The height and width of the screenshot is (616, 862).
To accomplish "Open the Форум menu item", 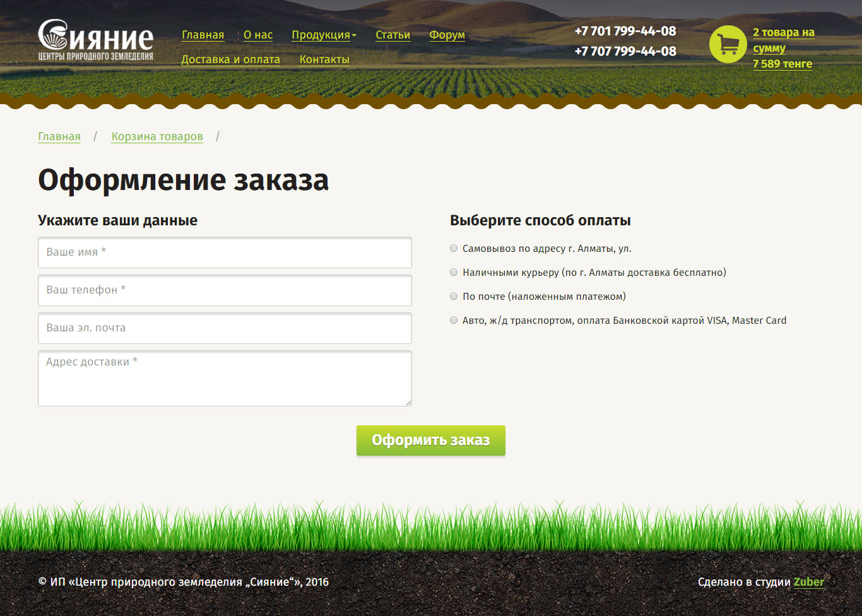I will 447,35.
